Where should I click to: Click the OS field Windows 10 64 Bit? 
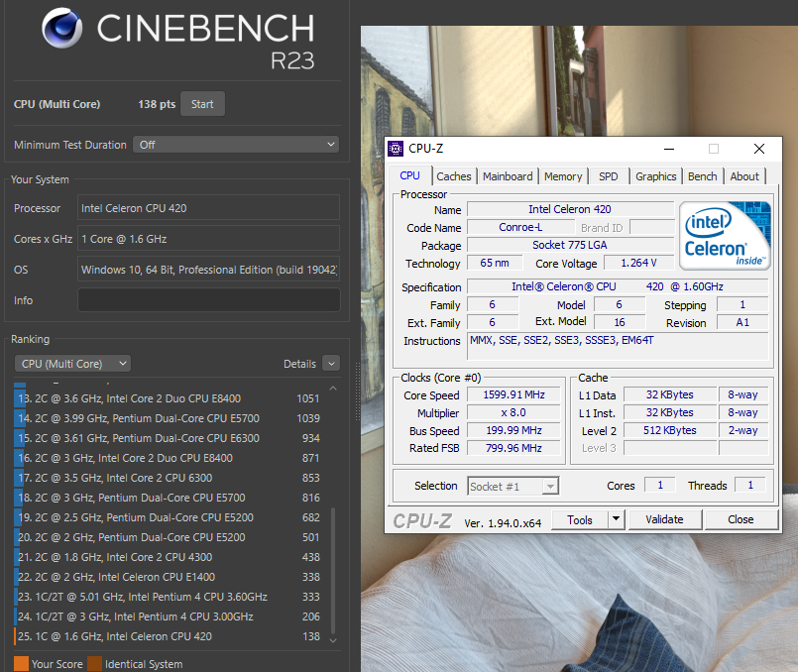coord(208,270)
